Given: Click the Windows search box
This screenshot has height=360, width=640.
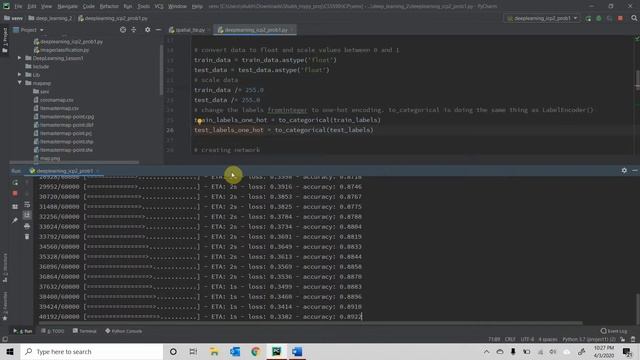Looking at the screenshot, I should pos(92,351).
